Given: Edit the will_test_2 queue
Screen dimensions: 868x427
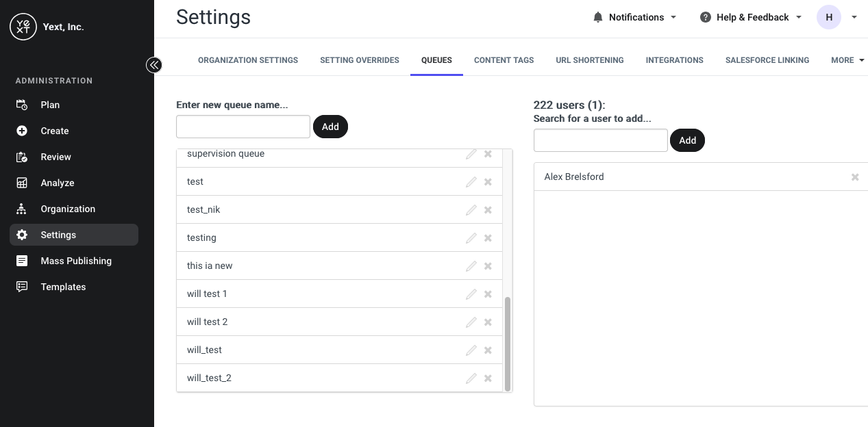Looking at the screenshot, I should click(471, 378).
